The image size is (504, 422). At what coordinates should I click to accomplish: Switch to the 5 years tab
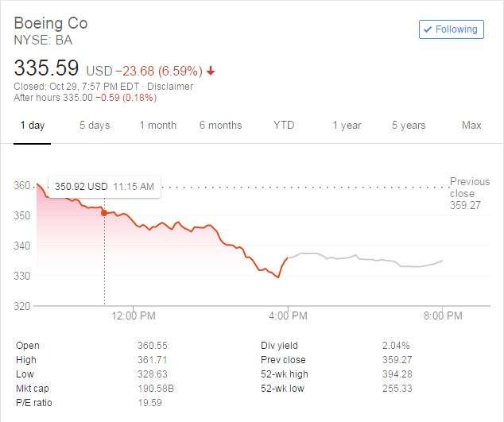click(x=409, y=126)
